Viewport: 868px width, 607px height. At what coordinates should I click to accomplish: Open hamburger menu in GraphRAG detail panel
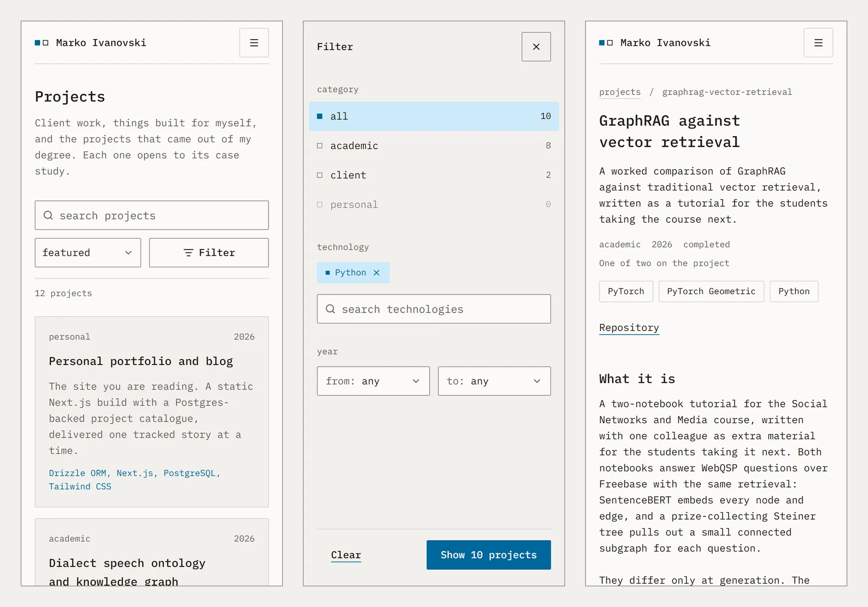coord(818,43)
